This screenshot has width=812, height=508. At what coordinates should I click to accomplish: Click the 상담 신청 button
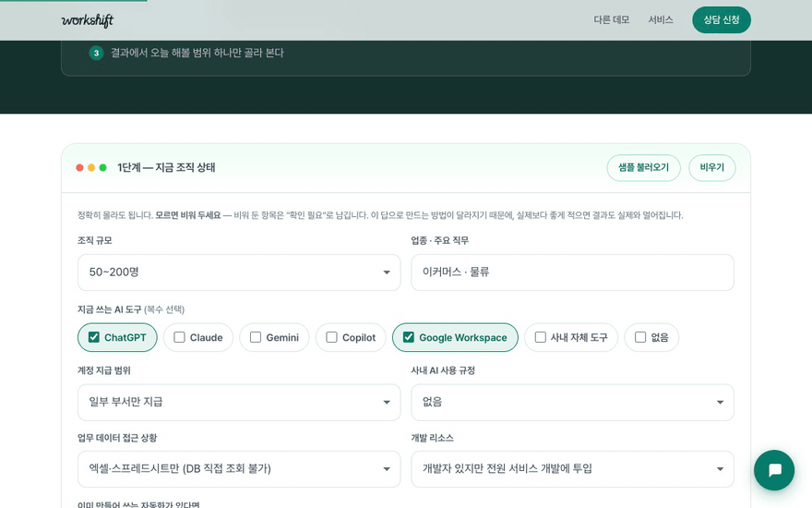[x=722, y=20]
